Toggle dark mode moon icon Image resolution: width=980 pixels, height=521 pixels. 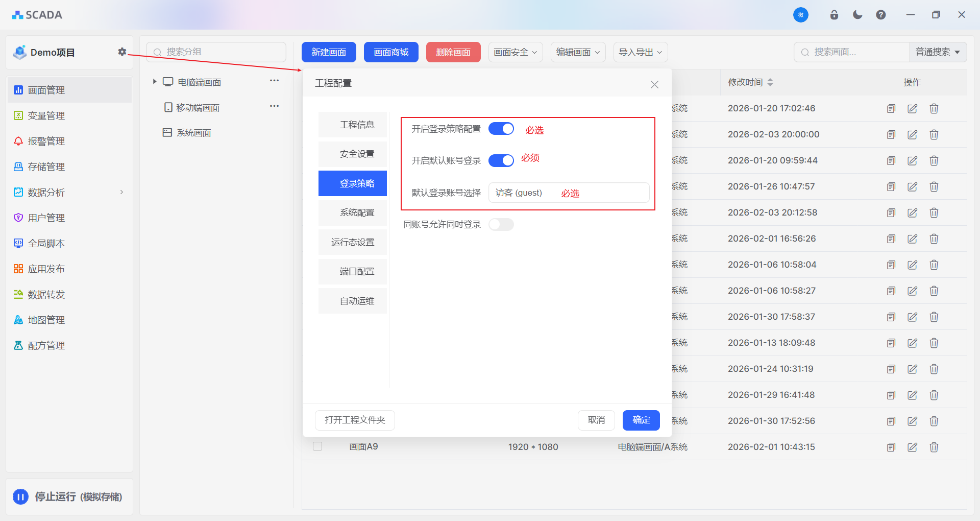857,15
